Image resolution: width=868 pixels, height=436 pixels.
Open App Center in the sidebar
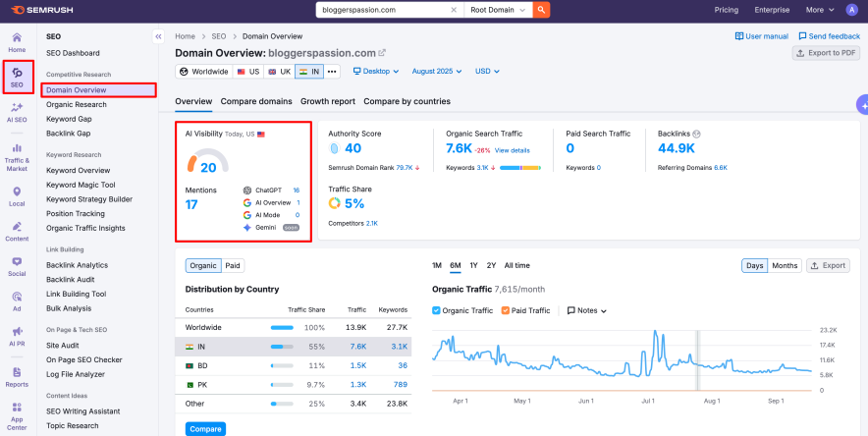(x=17, y=416)
